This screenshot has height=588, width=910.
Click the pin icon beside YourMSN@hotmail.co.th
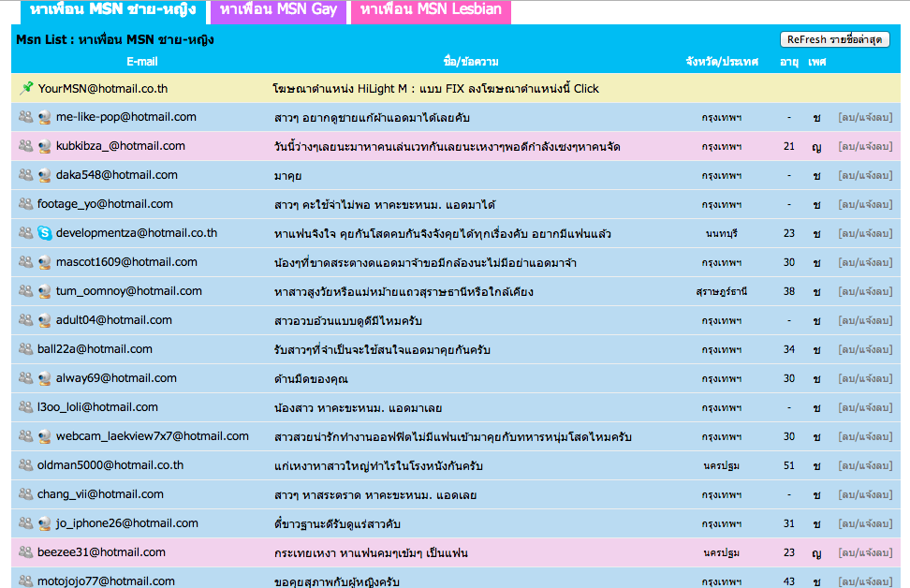[26, 88]
